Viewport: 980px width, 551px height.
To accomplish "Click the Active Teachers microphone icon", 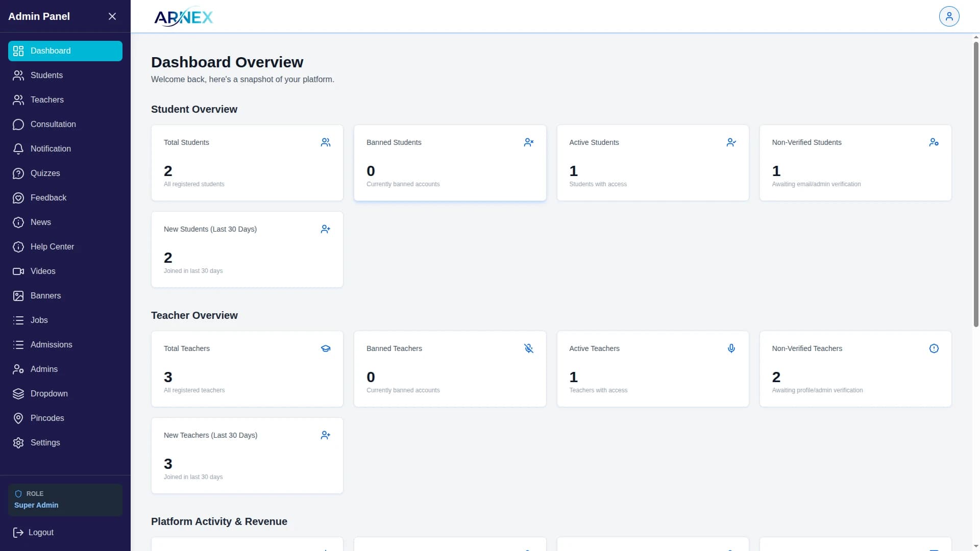I will (x=731, y=348).
